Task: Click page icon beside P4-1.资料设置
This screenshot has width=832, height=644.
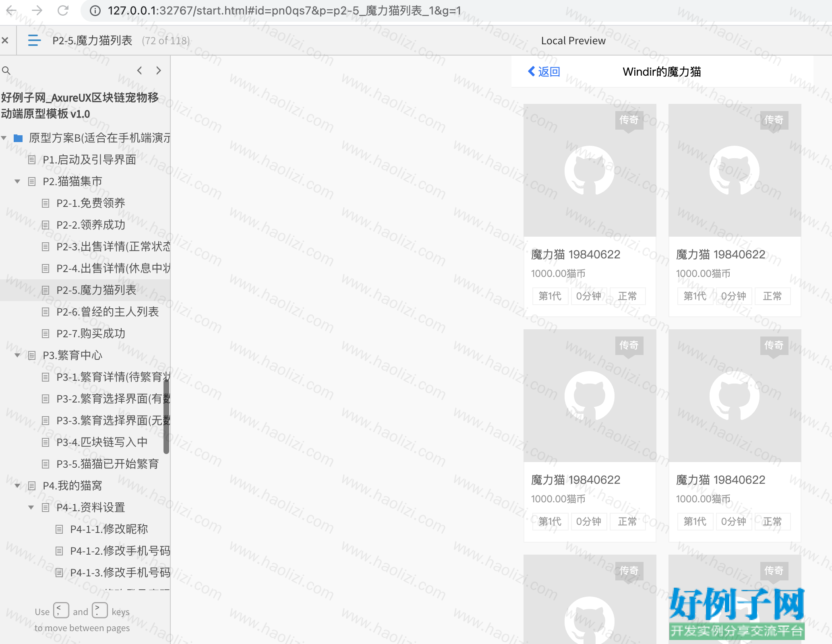Action: pos(46,508)
